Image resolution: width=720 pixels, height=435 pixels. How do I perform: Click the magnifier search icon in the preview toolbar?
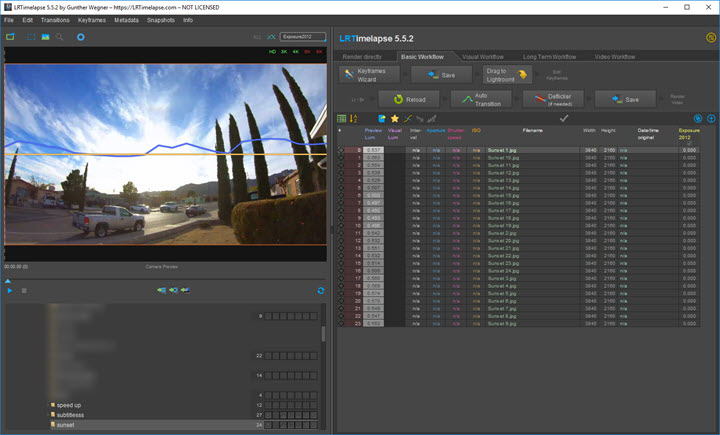click(x=60, y=37)
